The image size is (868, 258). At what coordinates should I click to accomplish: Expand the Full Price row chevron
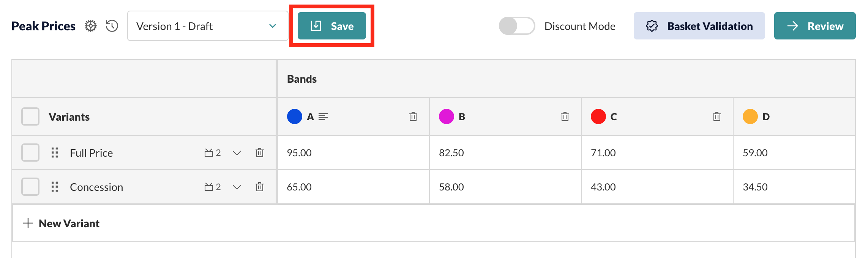coord(237,153)
